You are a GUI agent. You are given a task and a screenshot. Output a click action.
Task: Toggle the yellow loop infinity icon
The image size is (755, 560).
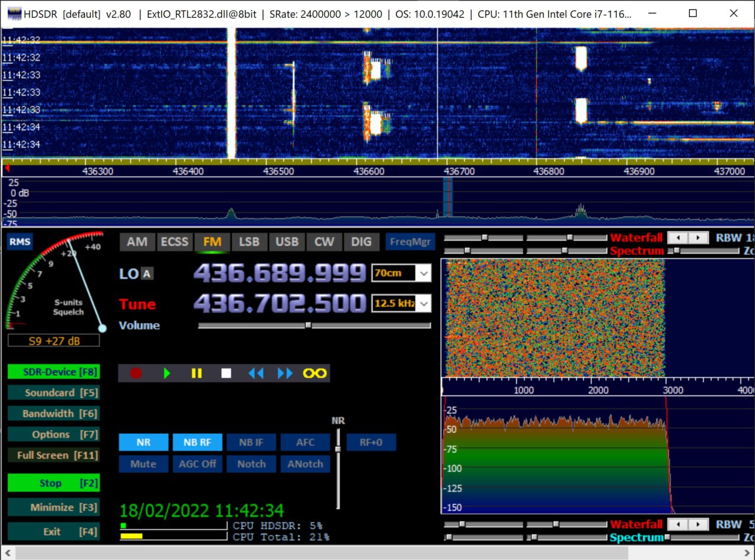(314, 373)
